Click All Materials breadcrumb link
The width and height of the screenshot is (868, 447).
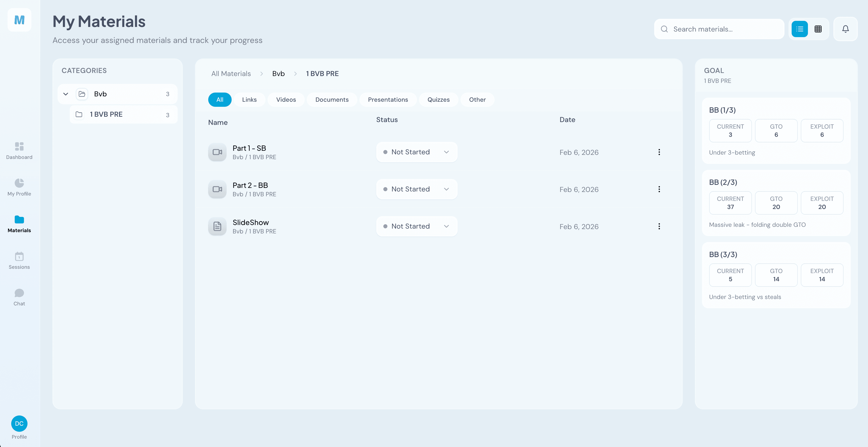pos(231,74)
